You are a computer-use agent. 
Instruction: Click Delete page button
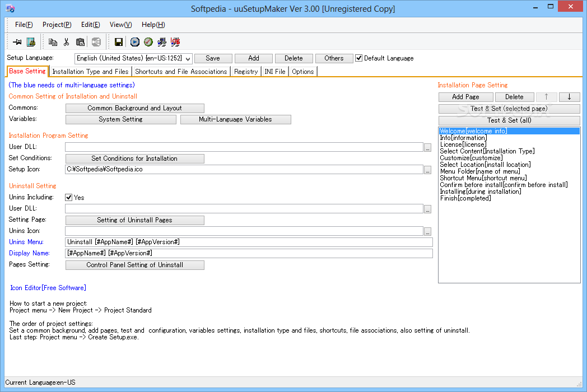click(x=514, y=97)
